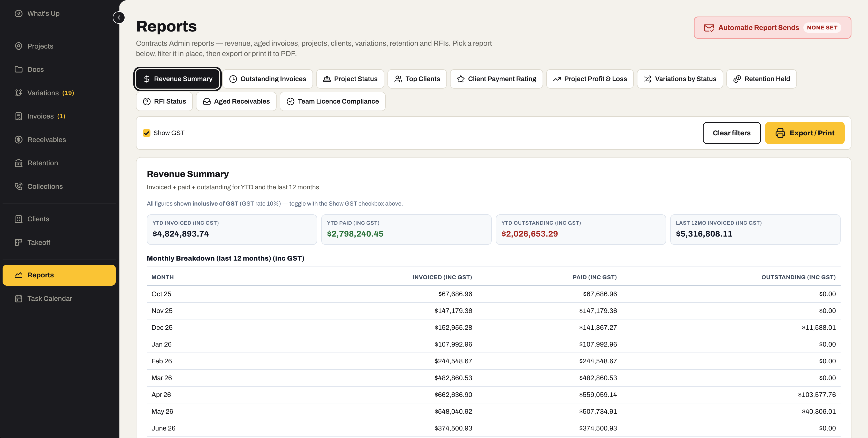Viewport: 868px width, 438px height.
Task: Click YTD Outstanding value $2,026,653.29
Action: (529, 234)
